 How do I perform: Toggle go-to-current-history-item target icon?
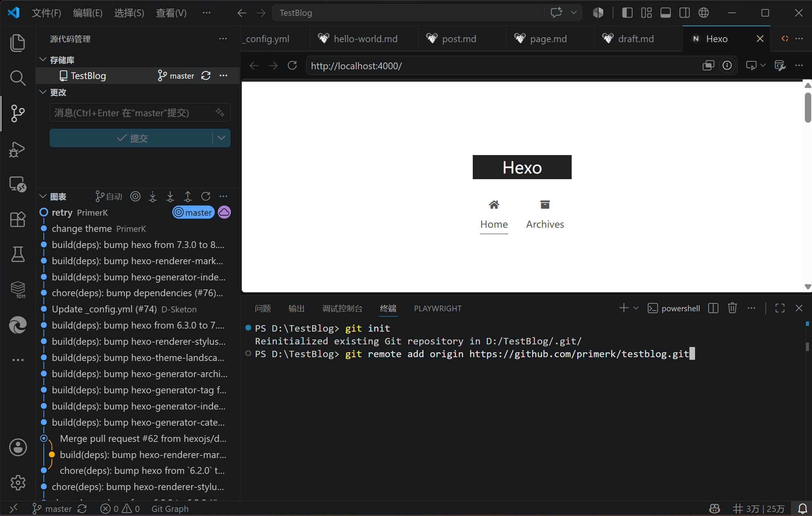pos(135,196)
